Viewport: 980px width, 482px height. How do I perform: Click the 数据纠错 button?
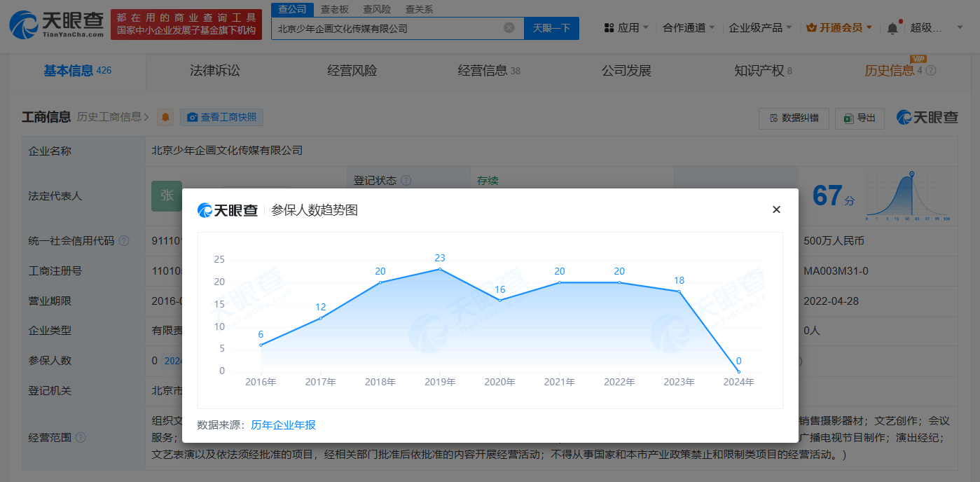coord(794,118)
